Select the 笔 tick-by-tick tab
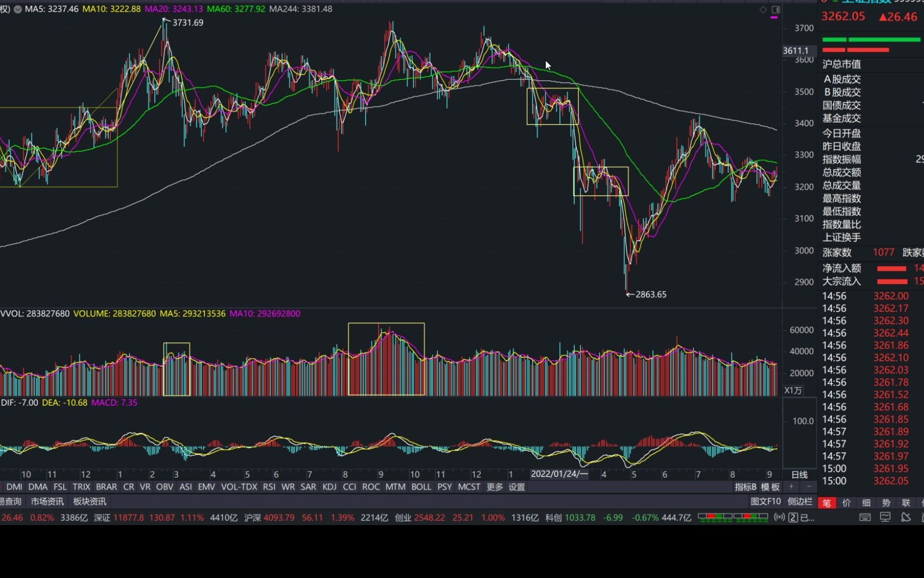This screenshot has width=924, height=578. click(827, 503)
